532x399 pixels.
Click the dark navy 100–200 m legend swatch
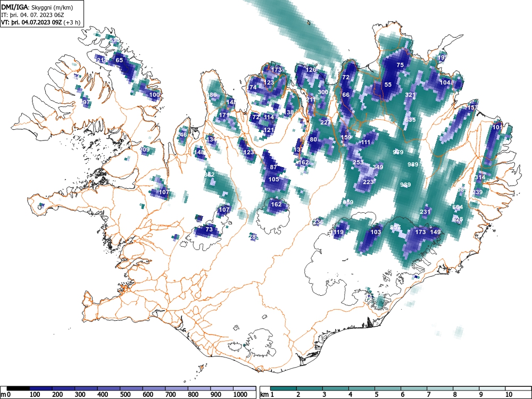tap(41, 388)
